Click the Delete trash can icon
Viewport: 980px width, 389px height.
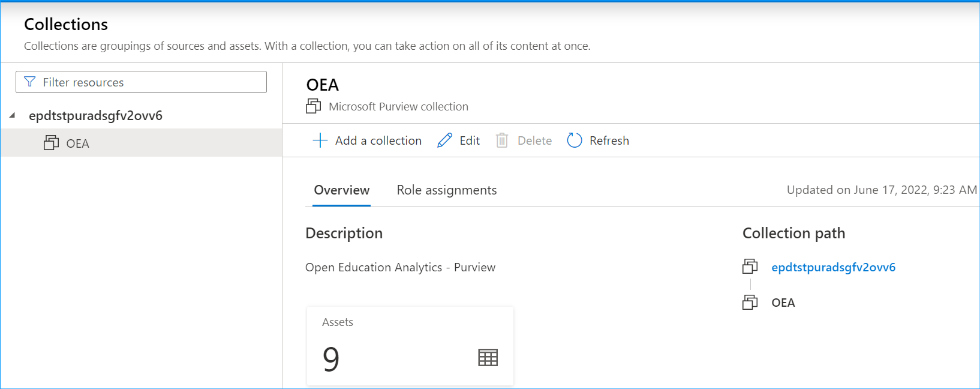pyautogui.click(x=502, y=140)
